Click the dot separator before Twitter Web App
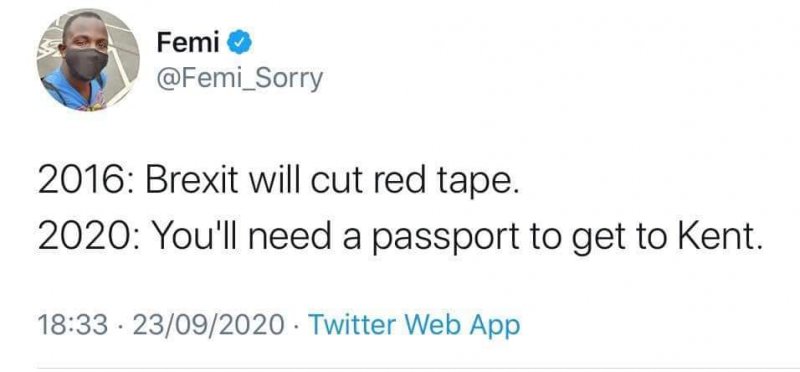Image resolution: width=800 pixels, height=372 pixels. [x=296, y=326]
